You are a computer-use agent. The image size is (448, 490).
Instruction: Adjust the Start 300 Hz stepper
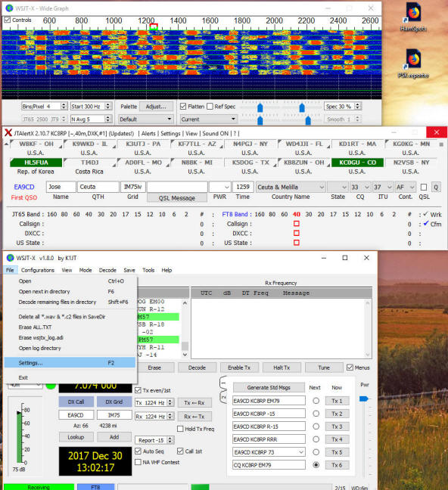[x=108, y=107]
